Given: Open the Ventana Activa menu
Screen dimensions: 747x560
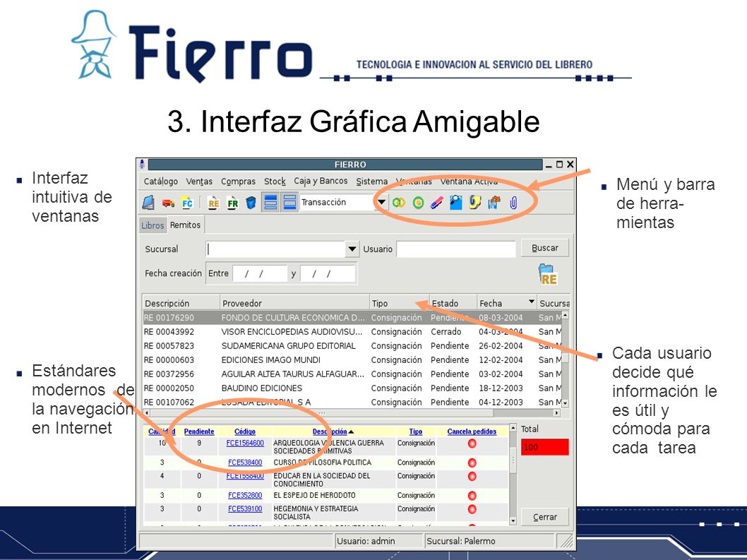Looking at the screenshot, I should (469, 181).
